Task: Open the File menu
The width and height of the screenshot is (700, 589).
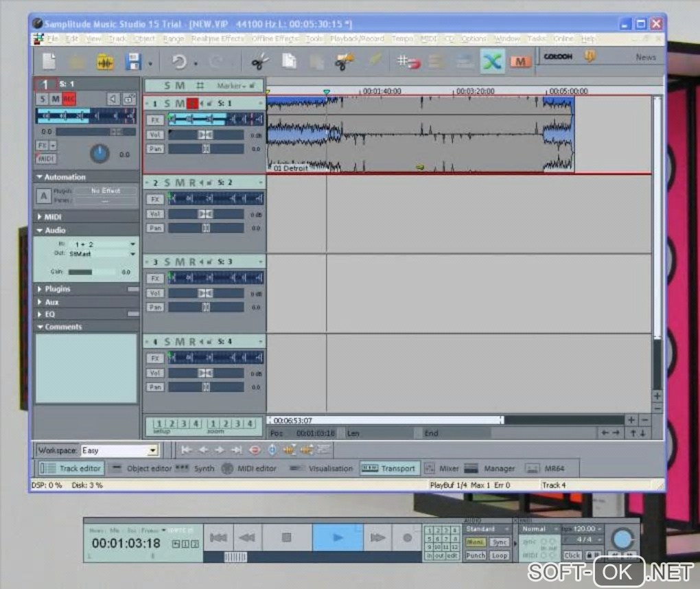Action: pyautogui.click(x=53, y=39)
